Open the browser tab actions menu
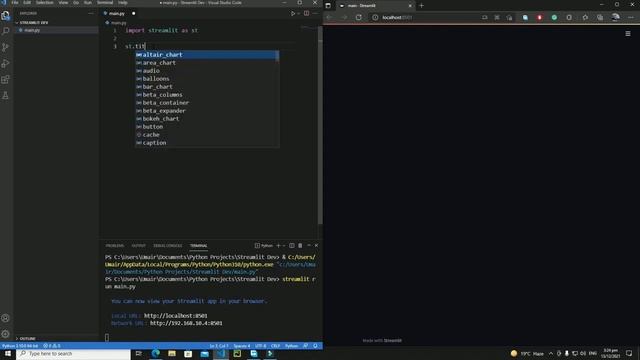This screenshot has height=360, width=640. point(328,6)
